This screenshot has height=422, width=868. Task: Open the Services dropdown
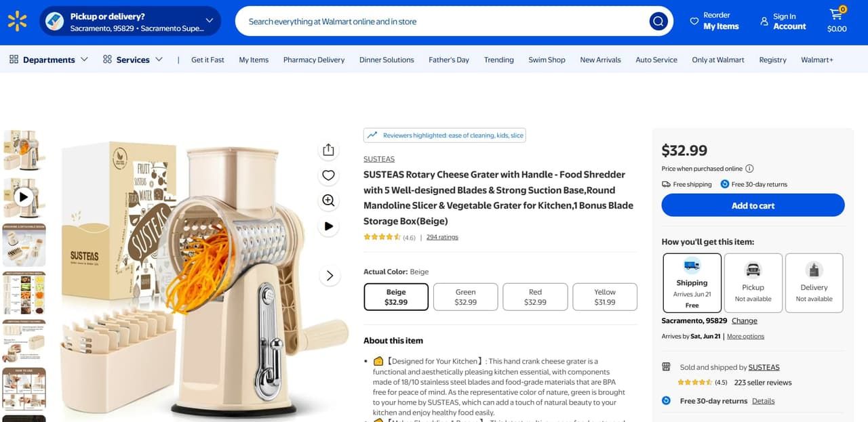133,60
